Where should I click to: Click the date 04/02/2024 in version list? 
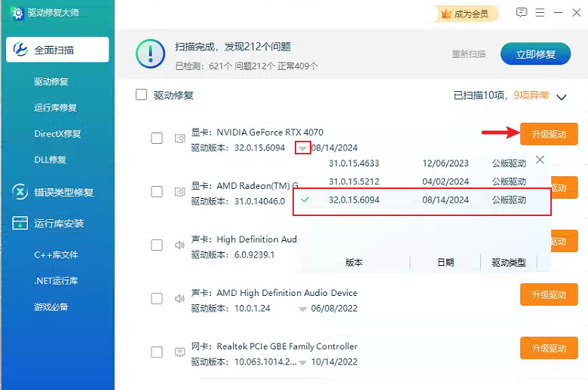446,181
